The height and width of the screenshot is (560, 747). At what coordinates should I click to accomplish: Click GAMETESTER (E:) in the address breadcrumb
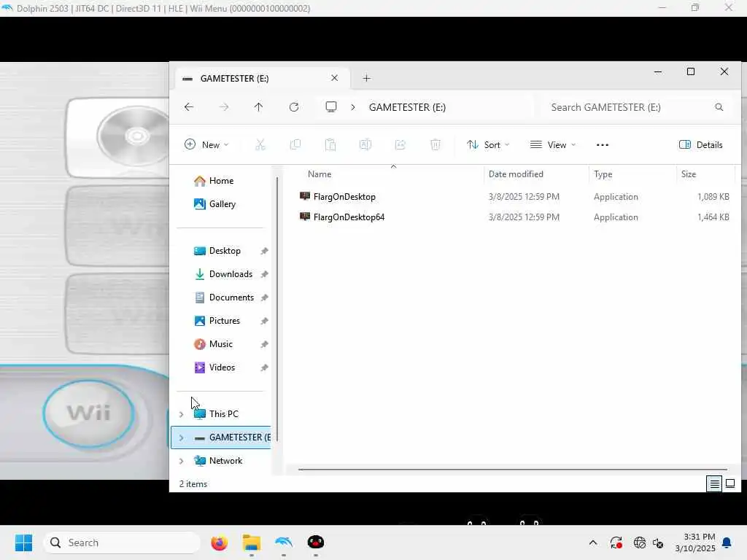pos(407,107)
